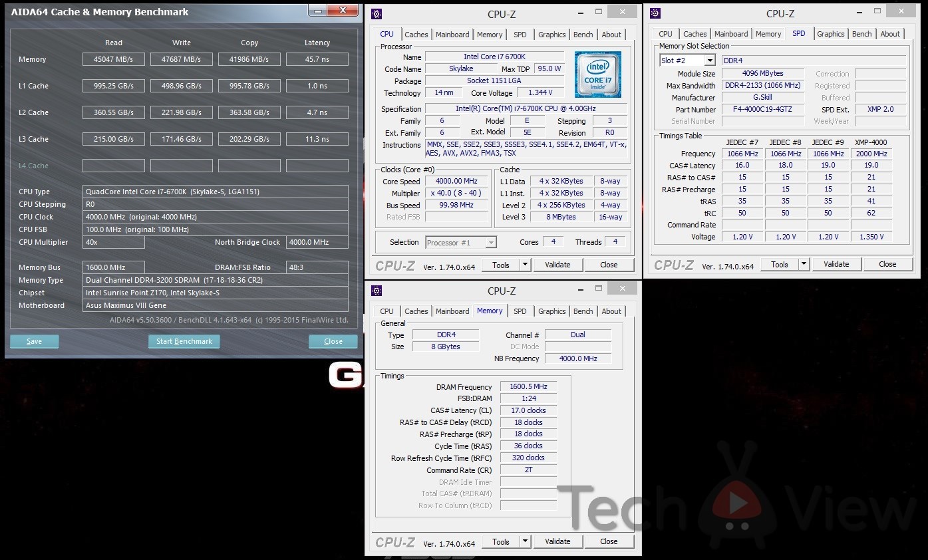Click Close button in the SPD window

coord(887,264)
